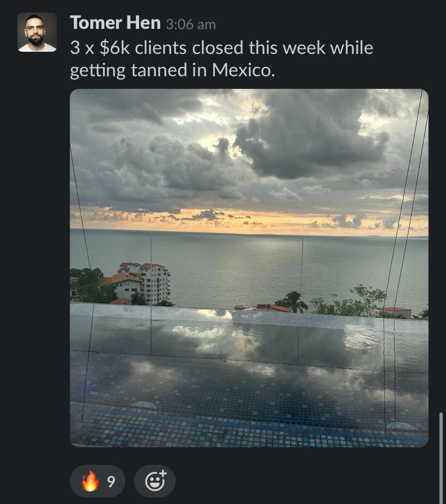446x504 pixels.
Task: Click the palm tree in the photo
Action: coord(292,301)
